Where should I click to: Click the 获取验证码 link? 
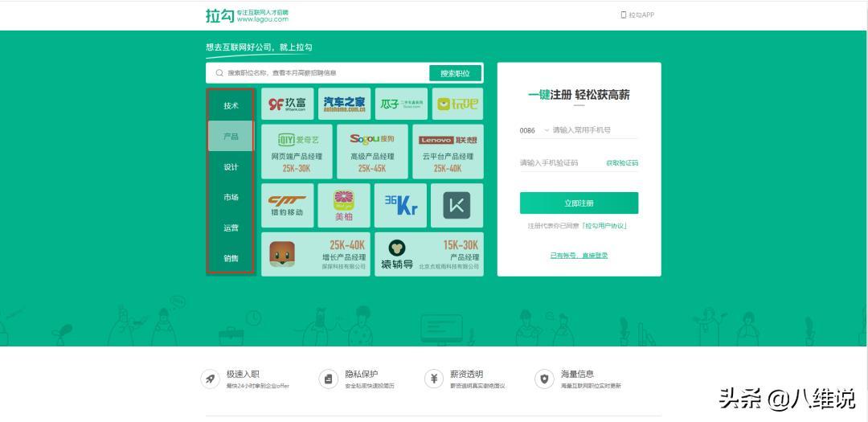point(621,163)
